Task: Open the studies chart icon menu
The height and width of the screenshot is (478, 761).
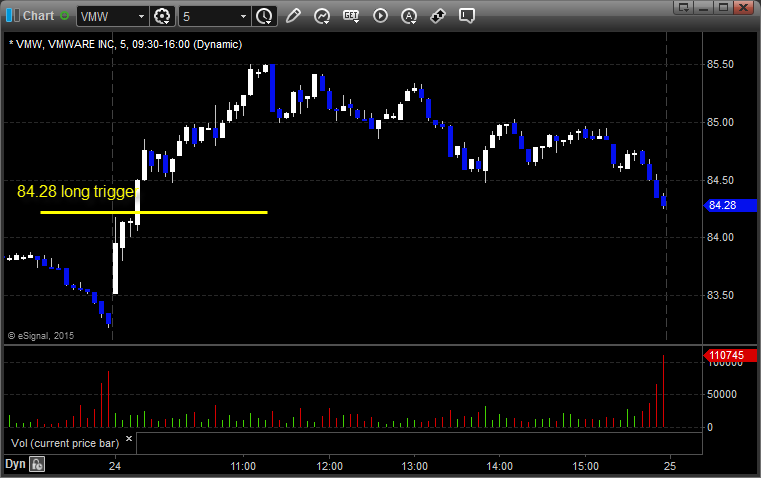Action: coord(322,16)
